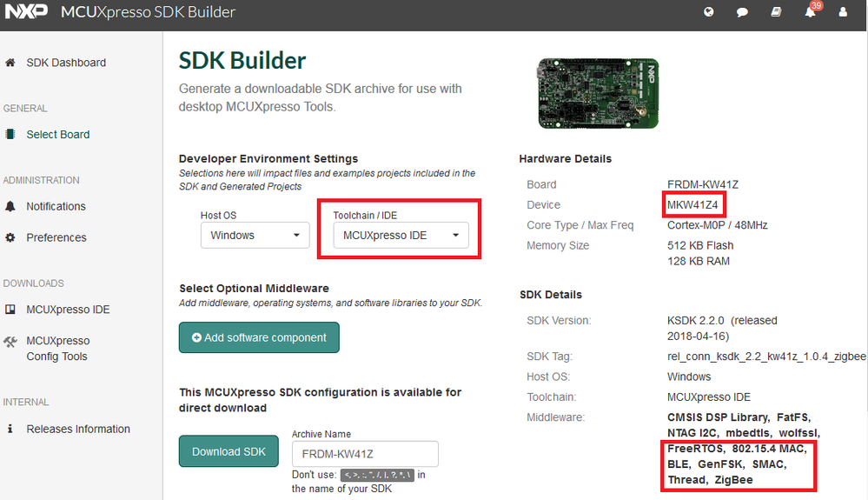This screenshot has height=500, width=868.
Task: Click the book icon beside MCUXpresso IDE
Action: (10, 309)
